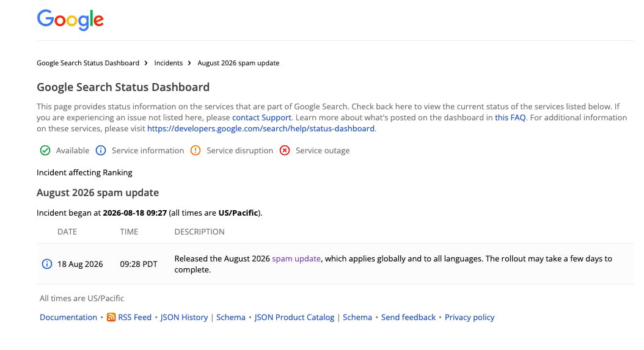Click the Available legend label
Screen dimensions: 644x350
[x=73, y=150]
